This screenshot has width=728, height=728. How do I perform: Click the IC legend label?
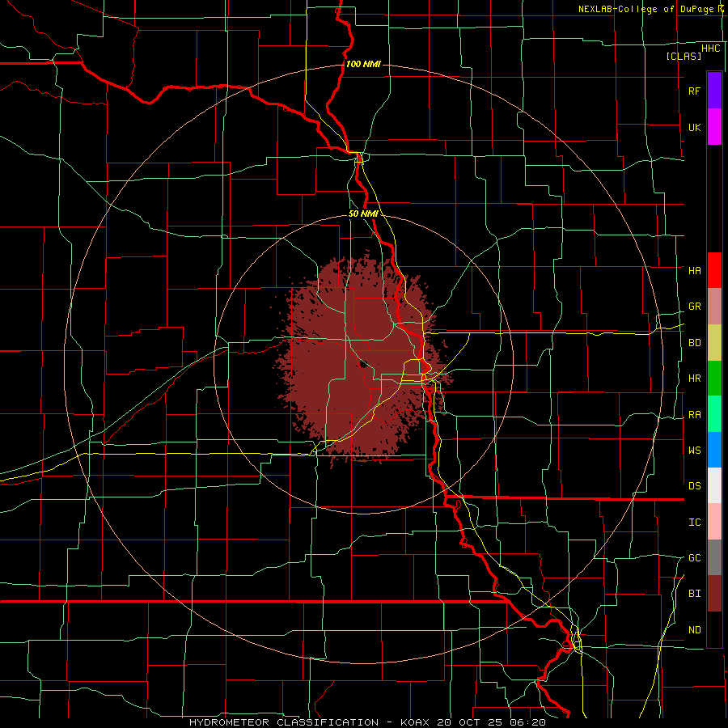(694, 523)
